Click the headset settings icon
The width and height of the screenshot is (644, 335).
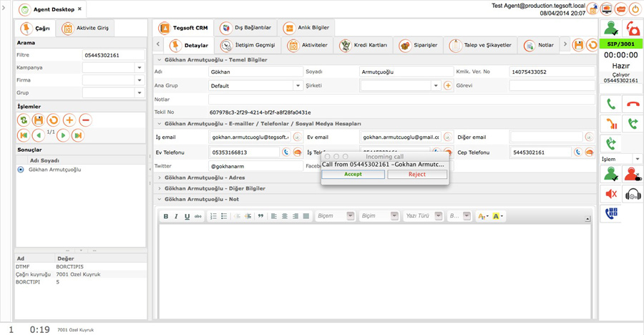click(x=633, y=193)
